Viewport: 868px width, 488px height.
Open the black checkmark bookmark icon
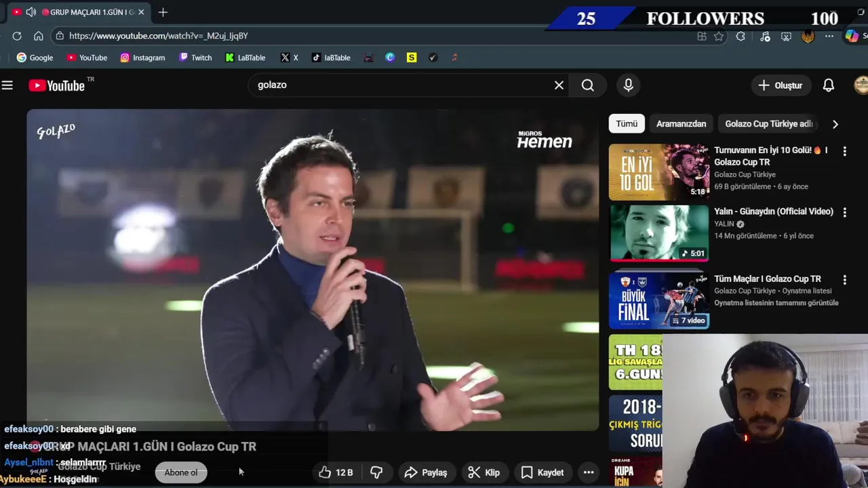(433, 58)
